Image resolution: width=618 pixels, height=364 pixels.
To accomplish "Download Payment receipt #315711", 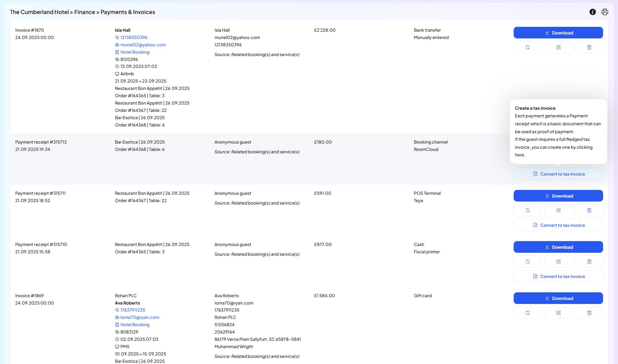I will click(558, 196).
